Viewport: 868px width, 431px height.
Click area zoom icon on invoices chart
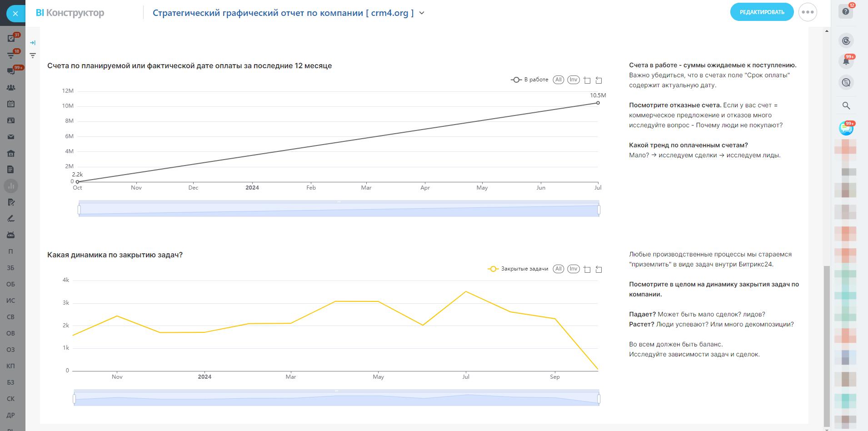(x=587, y=80)
